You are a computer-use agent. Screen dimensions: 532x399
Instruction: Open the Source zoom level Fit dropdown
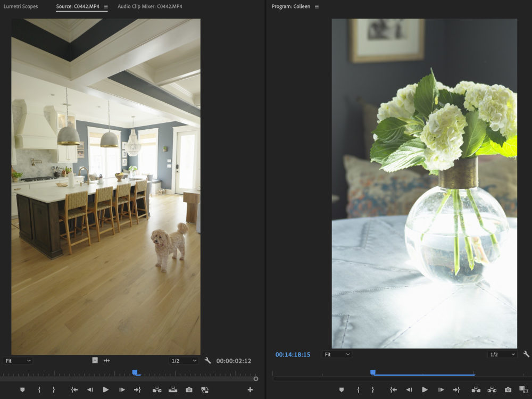click(18, 361)
